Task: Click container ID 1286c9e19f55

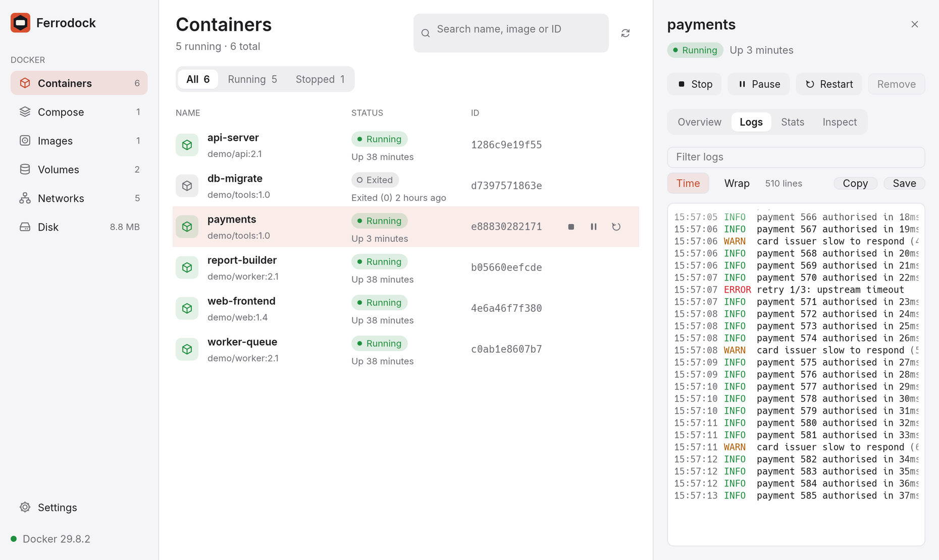Action: [x=506, y=145]
